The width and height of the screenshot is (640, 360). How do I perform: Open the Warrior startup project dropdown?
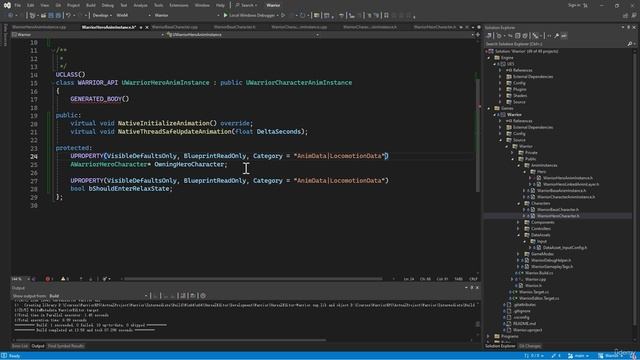click(187, 16)
